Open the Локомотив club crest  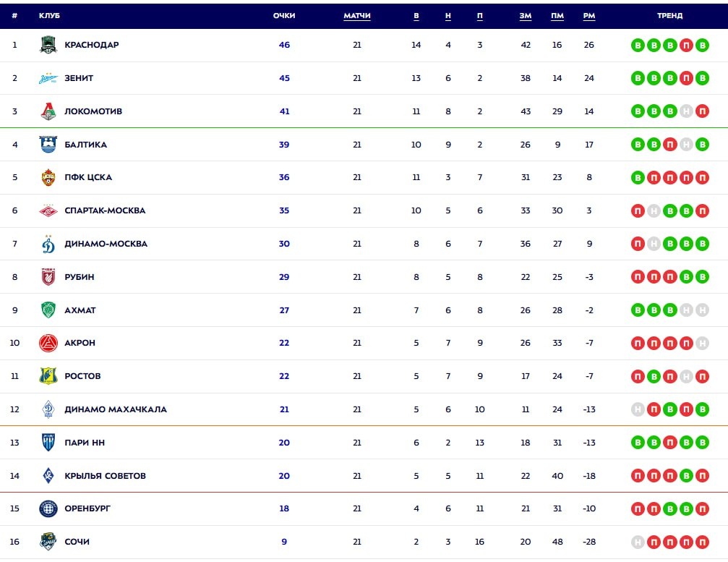(48, 111)
